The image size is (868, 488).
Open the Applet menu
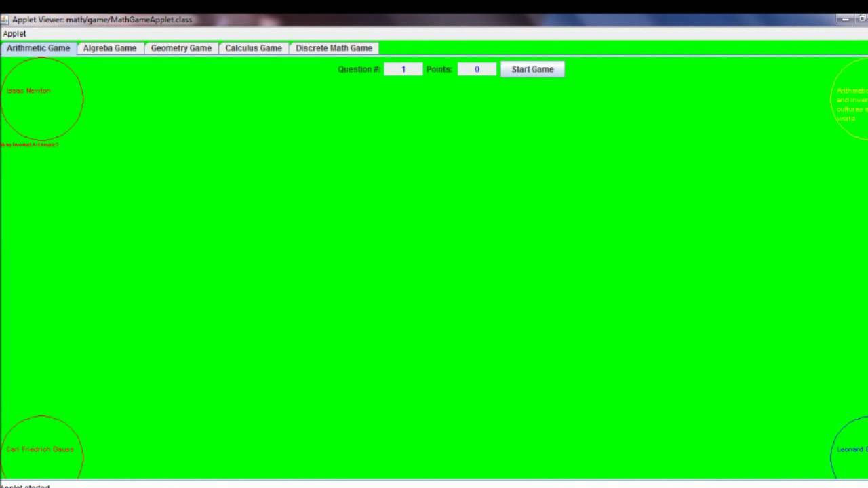click(14, 33)
